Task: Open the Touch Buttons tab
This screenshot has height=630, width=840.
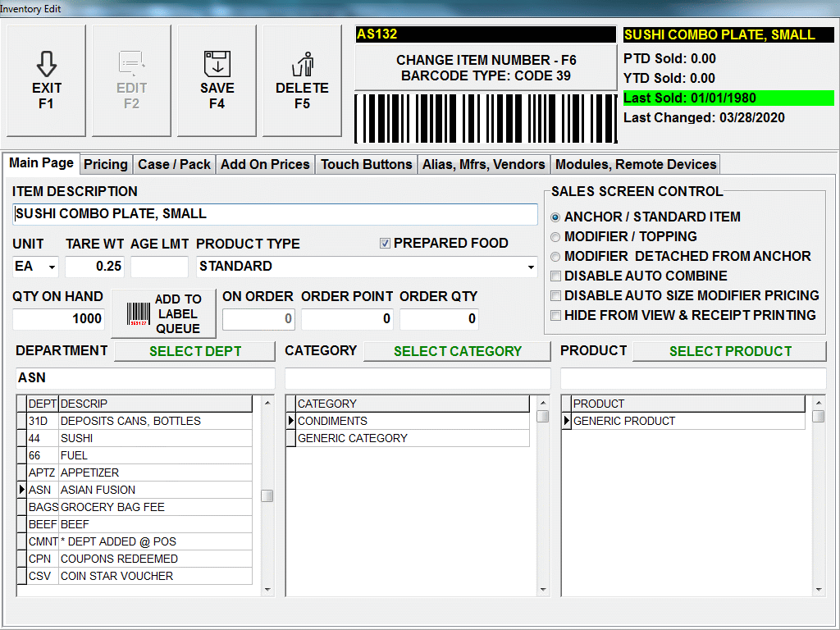Action: (366, 164)
